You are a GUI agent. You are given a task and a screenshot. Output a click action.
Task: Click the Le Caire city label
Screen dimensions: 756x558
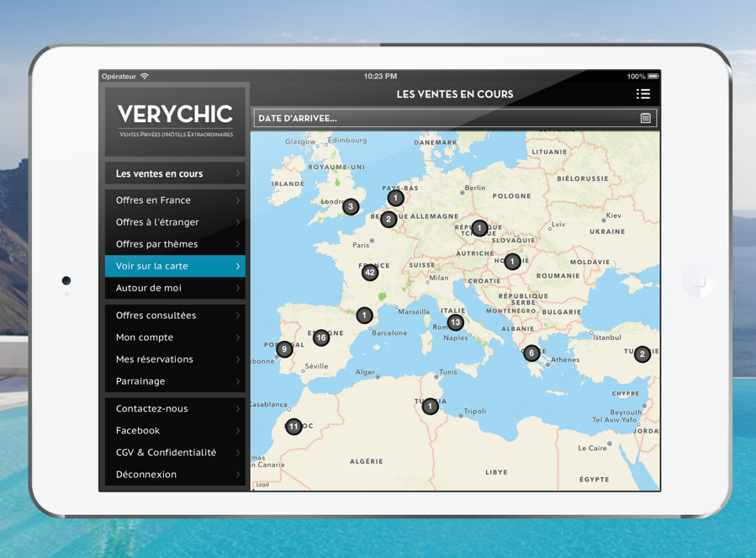(593, 448)
